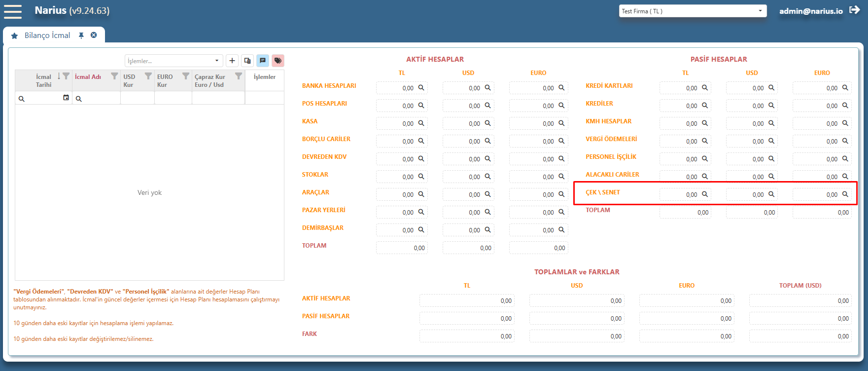Click the FARK TL difference field

(467, 336)
